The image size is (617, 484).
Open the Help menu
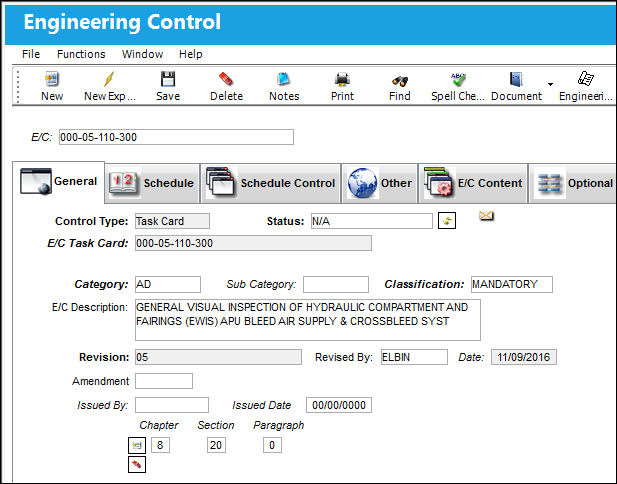click(x=190, y=54)
